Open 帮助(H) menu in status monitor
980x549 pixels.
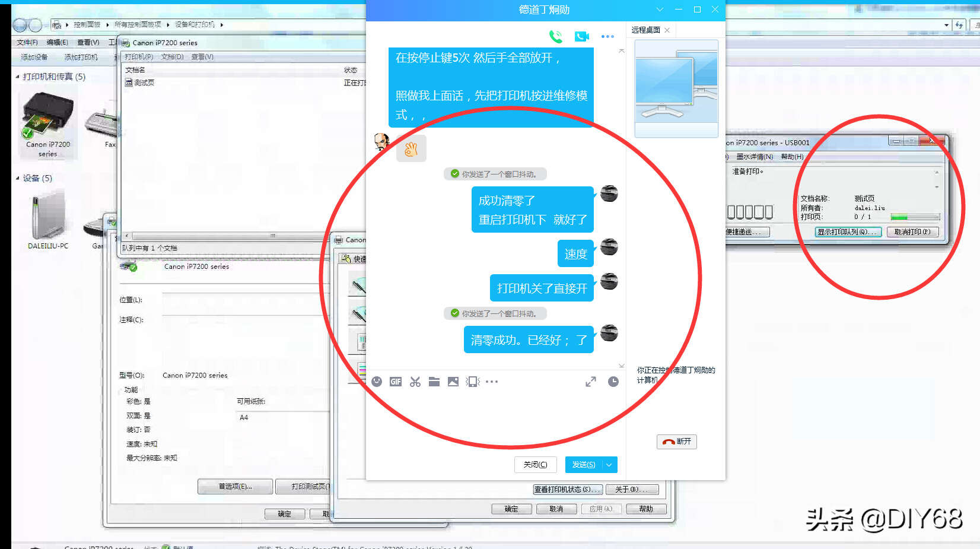[792, 157]
